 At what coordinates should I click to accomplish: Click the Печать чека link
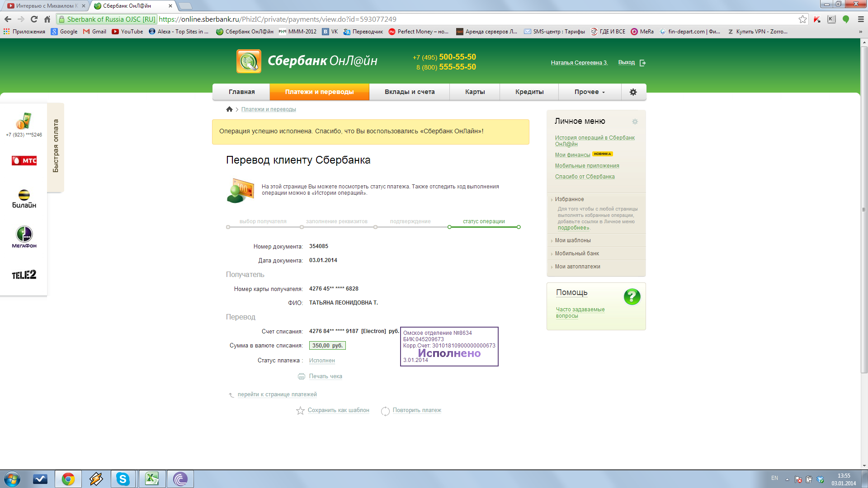pyautogui.click(x=325, y=376)
